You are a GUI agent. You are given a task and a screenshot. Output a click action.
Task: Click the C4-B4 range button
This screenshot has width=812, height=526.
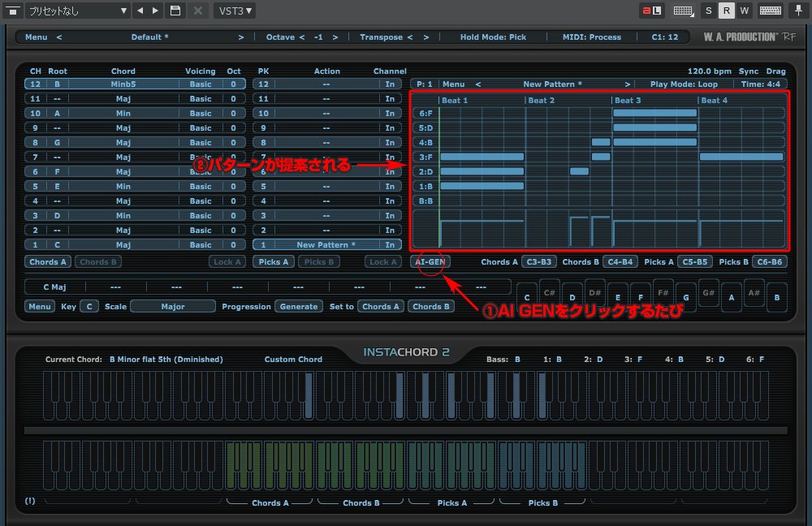click(620, 262)
